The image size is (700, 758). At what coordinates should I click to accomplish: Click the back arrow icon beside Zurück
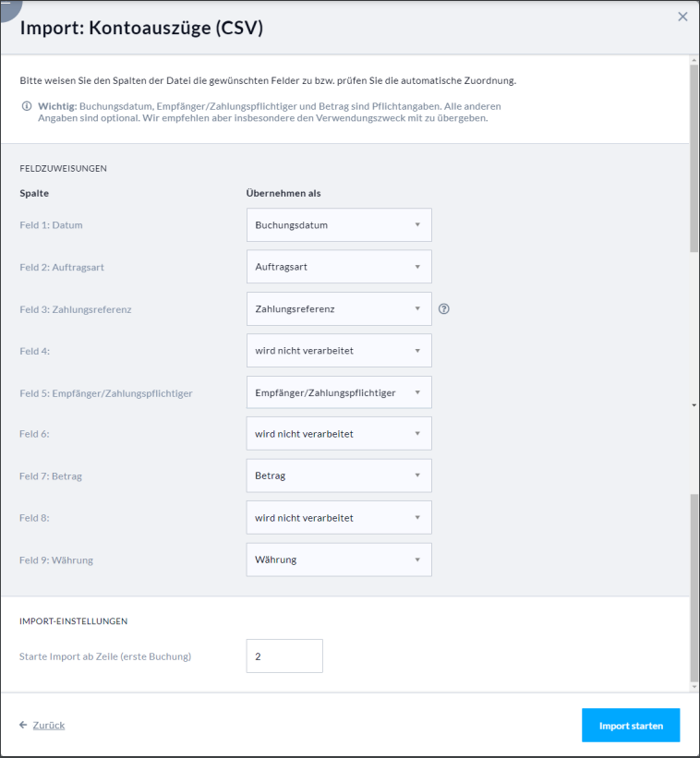[23, 725]
